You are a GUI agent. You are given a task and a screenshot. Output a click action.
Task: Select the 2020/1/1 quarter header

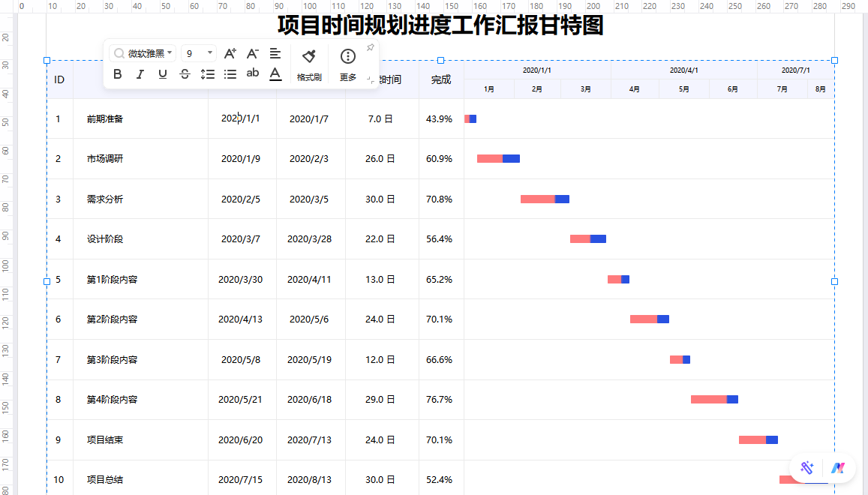click(x=537, y=70)
